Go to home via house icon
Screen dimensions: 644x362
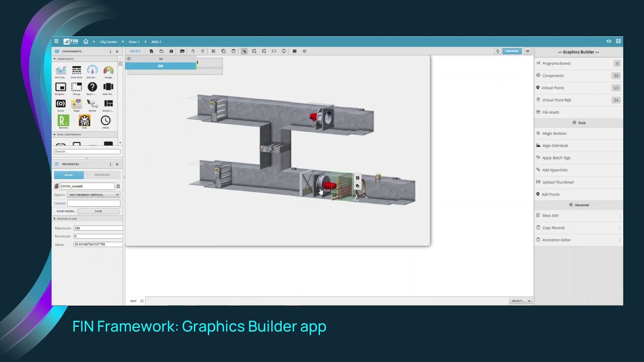click(x=86, y=42)
